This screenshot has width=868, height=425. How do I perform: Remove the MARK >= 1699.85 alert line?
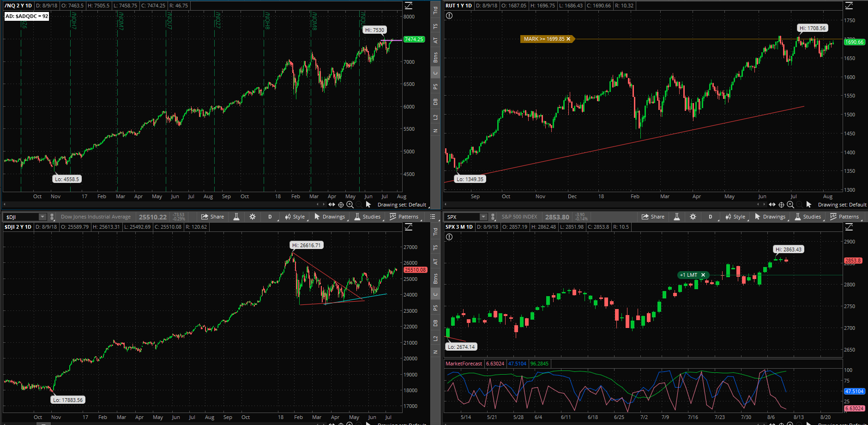click(x=568, y=39)
